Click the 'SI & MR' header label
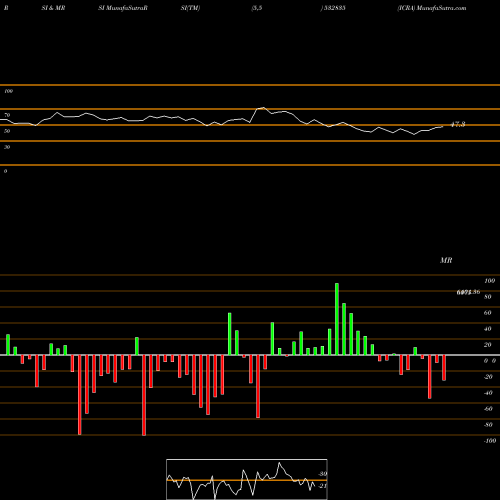 pyautogui.click(x=53, y=8)
